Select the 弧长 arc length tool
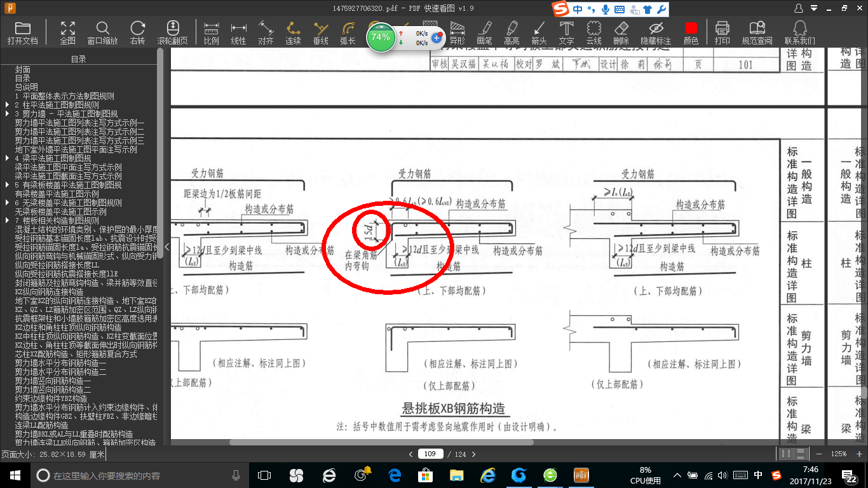This screenshot has height=488, width=868. click(x=348, y=33)
